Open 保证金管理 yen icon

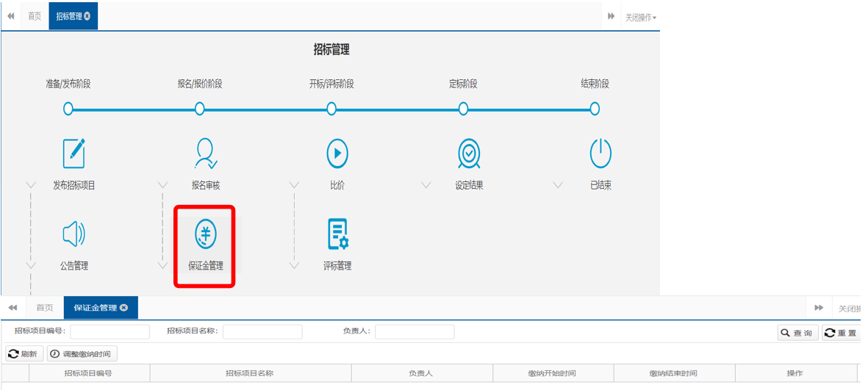(205, 234)
